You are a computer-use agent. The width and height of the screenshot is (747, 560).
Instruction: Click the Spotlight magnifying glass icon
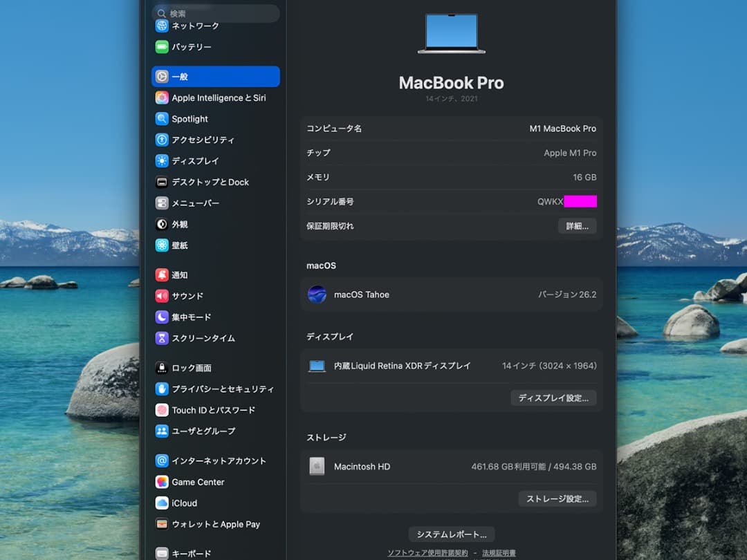click(162, 118)
